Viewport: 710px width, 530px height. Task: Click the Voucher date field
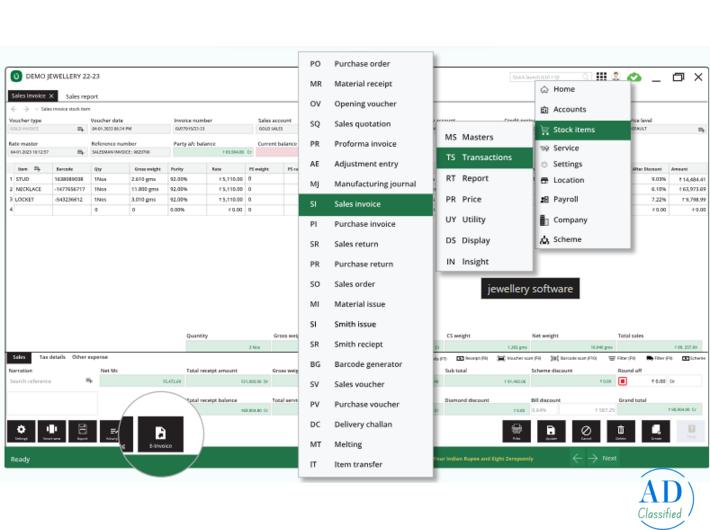(130, 129)
